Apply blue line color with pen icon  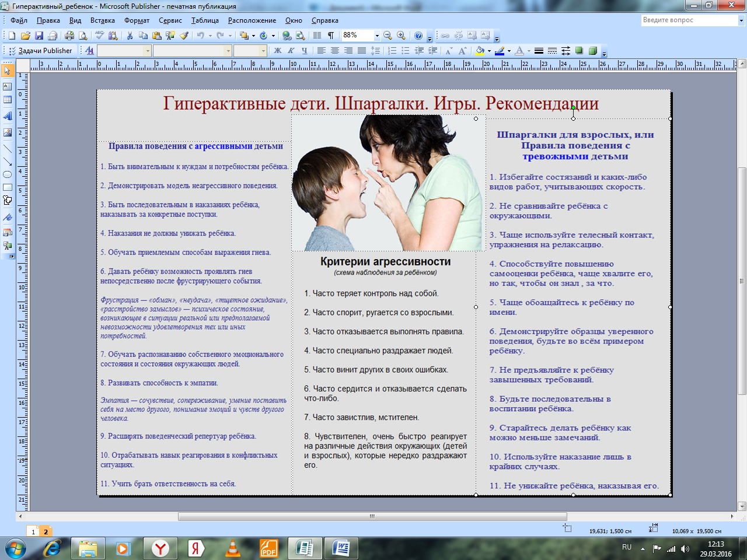(500, 51)
